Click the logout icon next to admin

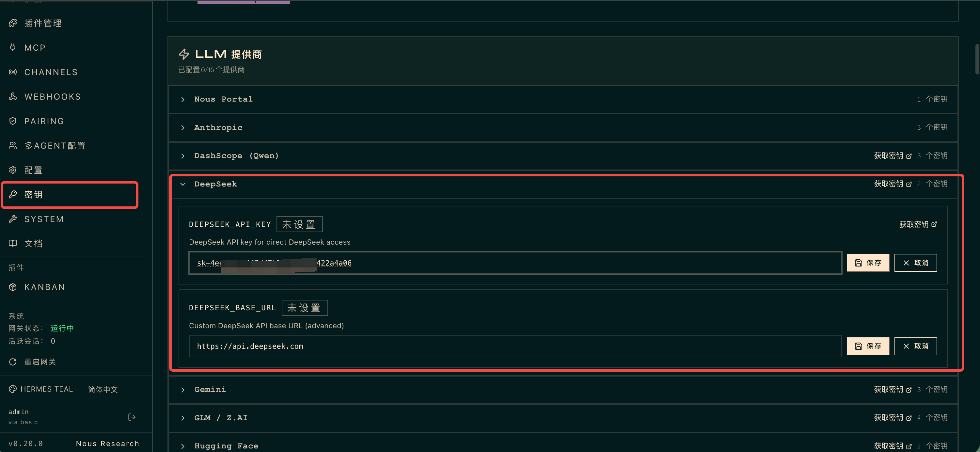point(132,417)
